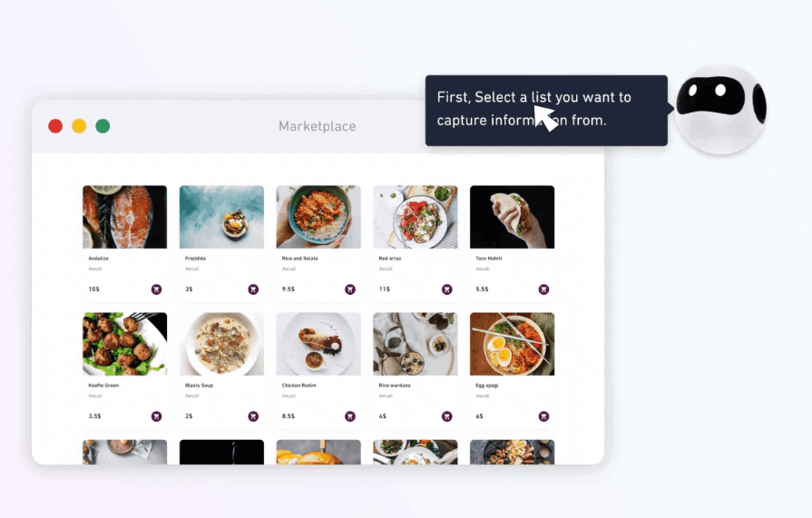The width and height of the screenshot is (812, 518).
Task: Click the cart icon for Frejidida
Action: (253, 289)
